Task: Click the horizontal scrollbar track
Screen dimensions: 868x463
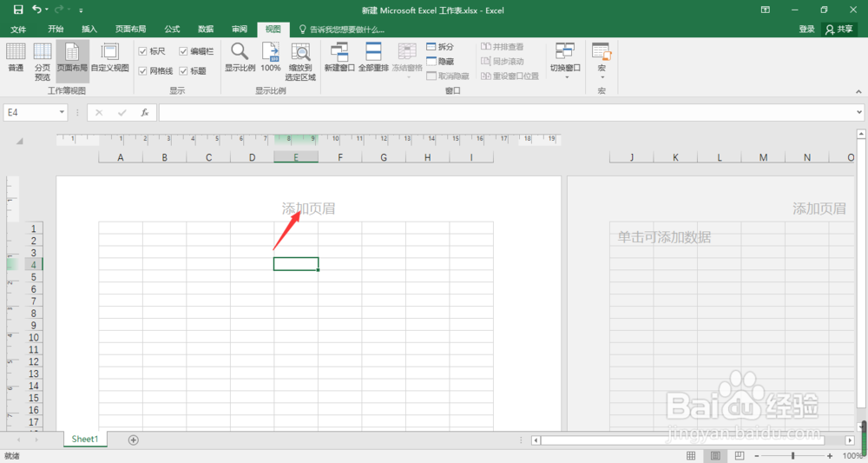Action: (692, 440)
